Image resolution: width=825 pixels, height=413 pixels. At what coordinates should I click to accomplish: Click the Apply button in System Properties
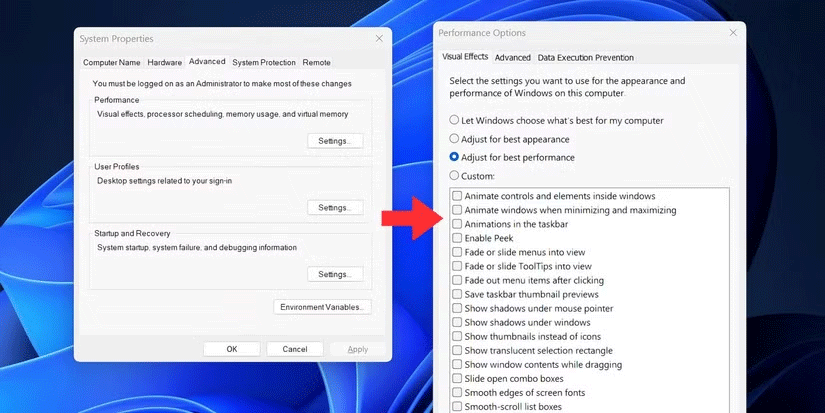point(358,349)
